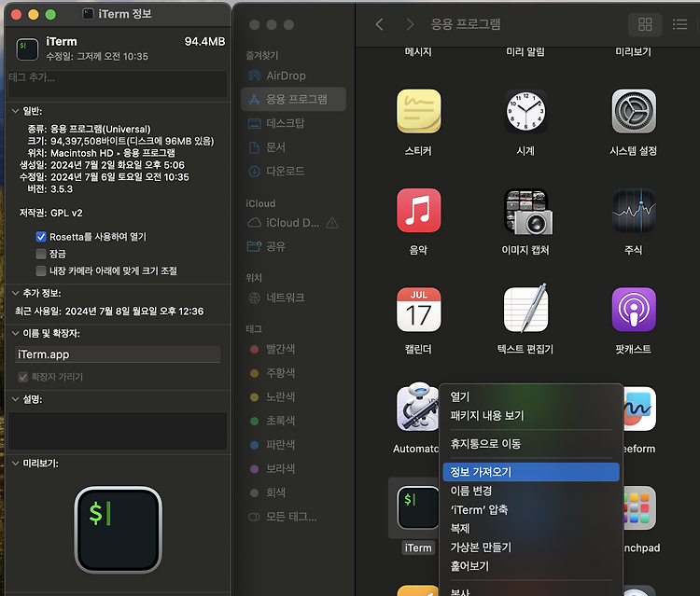Click the 태그 추가 field
This screenshot has height=596, width=700.
coord(118,83)
